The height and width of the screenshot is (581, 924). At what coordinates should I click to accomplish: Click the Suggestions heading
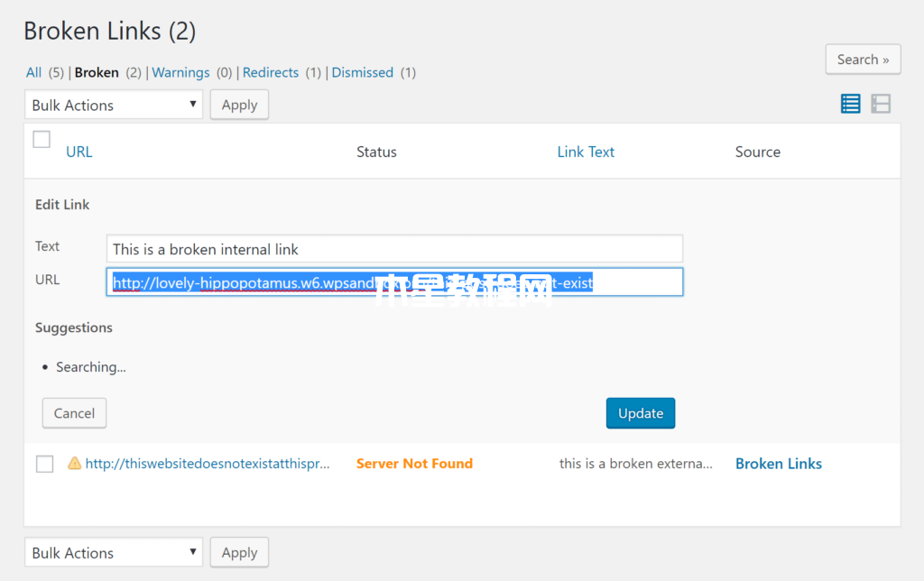click(74, 327)
